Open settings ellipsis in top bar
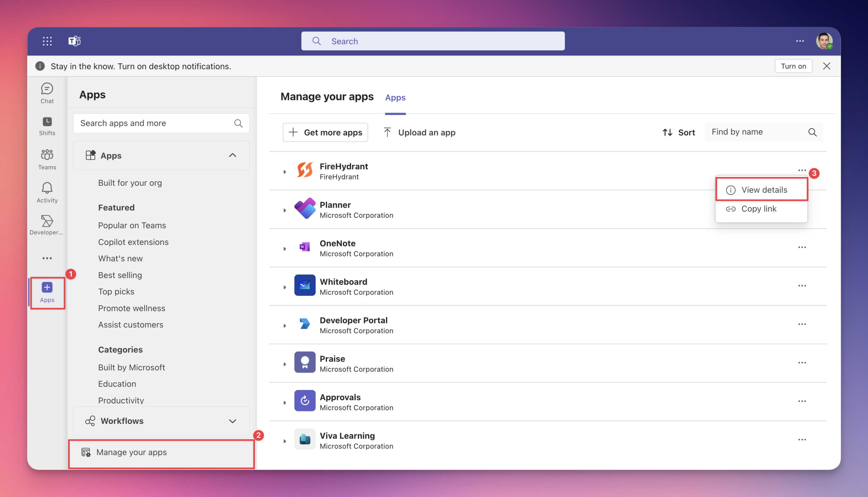The width and height of the screenshot is (868, 497). click(800, 41)
